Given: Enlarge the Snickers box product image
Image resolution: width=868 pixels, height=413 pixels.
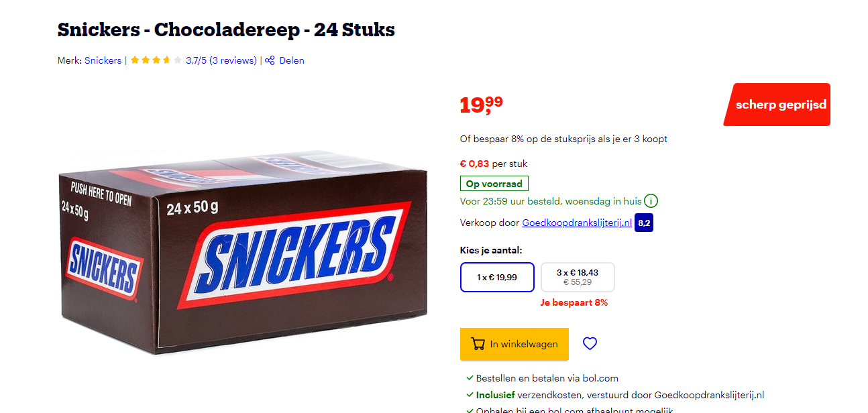Looking at the screenshot, I should [242, 252].
